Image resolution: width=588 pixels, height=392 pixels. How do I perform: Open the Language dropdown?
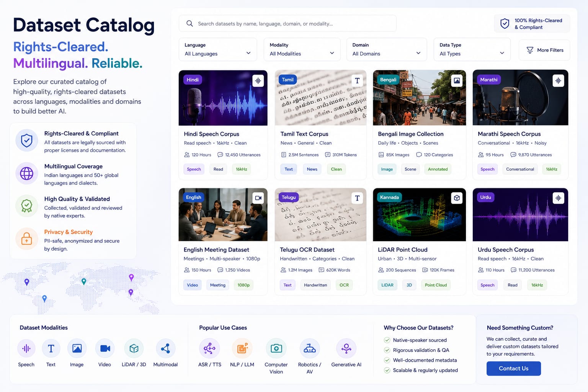click(x=218, y=49)
